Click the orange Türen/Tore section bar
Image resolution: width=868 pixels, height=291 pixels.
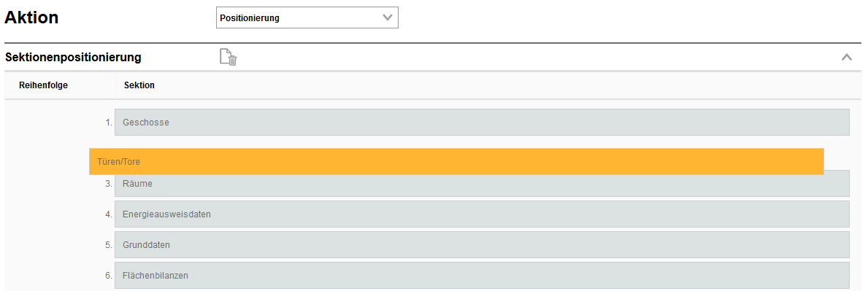click(x=456, y=161)
